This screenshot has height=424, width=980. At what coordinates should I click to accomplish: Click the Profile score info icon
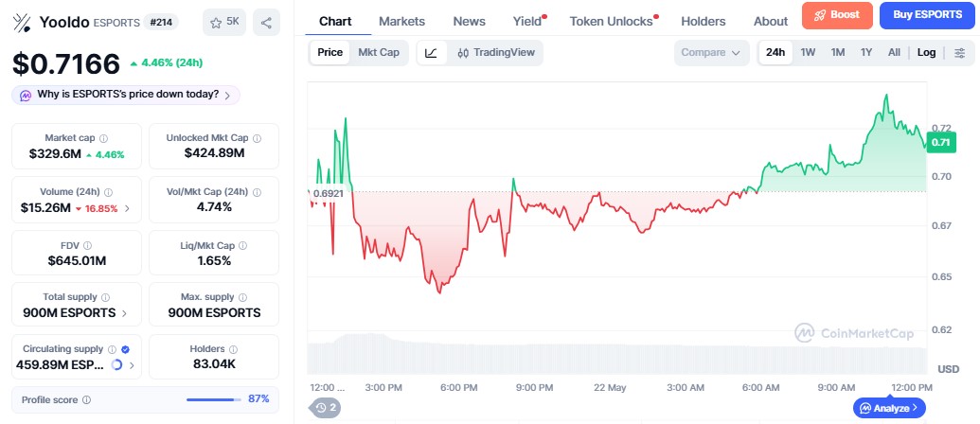[86, 399]
